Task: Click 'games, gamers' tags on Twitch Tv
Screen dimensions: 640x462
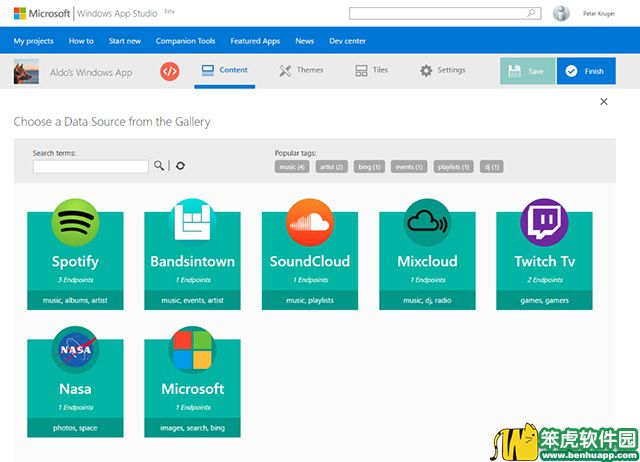Action: (544, 300)
